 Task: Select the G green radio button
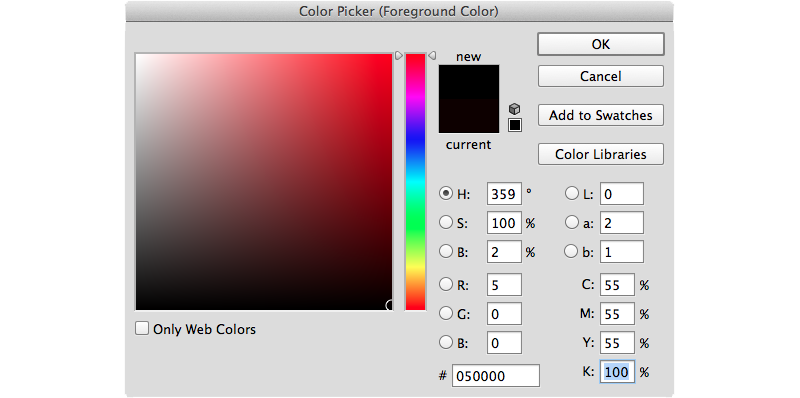[x=446, y=313]
